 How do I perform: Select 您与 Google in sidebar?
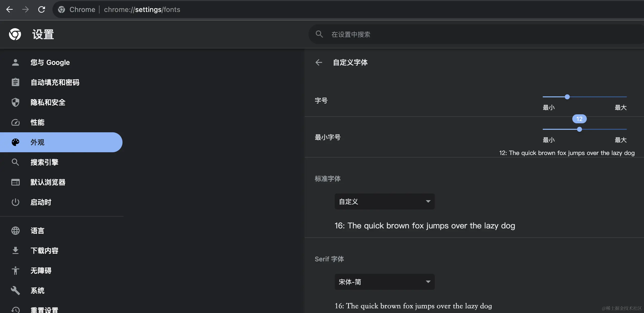click(50, 62)
